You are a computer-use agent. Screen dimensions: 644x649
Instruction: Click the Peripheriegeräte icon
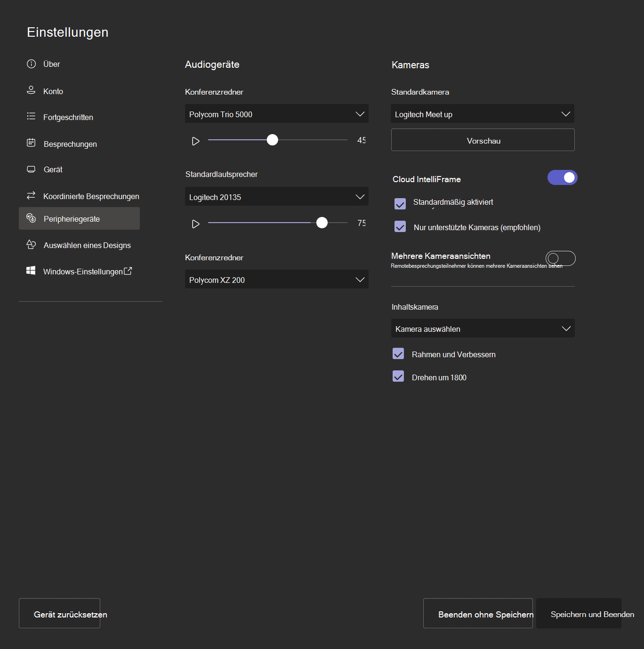click(31, 218)
